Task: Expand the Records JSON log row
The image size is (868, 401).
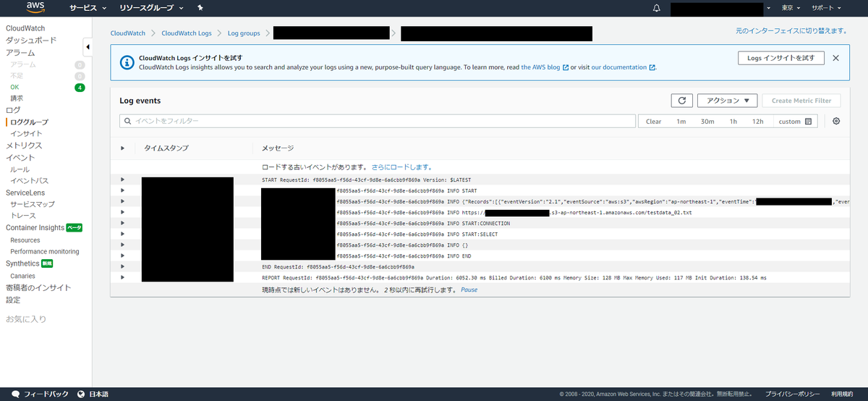Action: (122, 201)
